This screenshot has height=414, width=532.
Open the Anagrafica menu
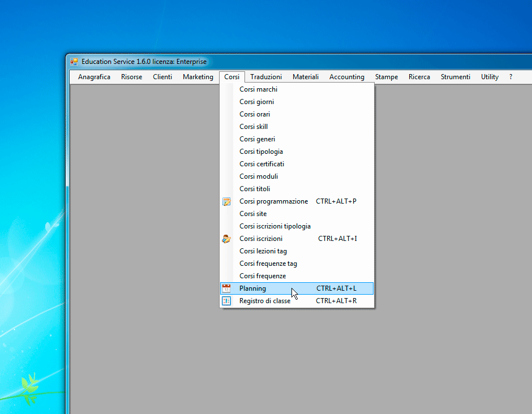coord(94,77)
